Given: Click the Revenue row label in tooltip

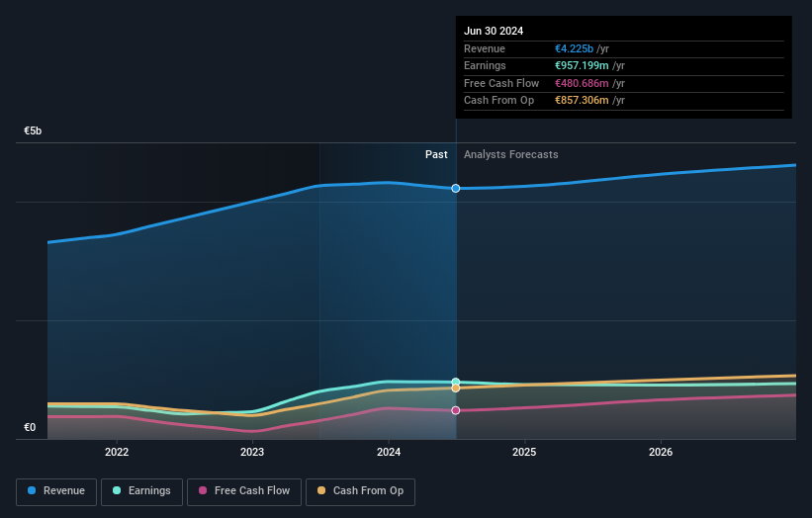Looking at the screenshot, I should coord(485,48).
